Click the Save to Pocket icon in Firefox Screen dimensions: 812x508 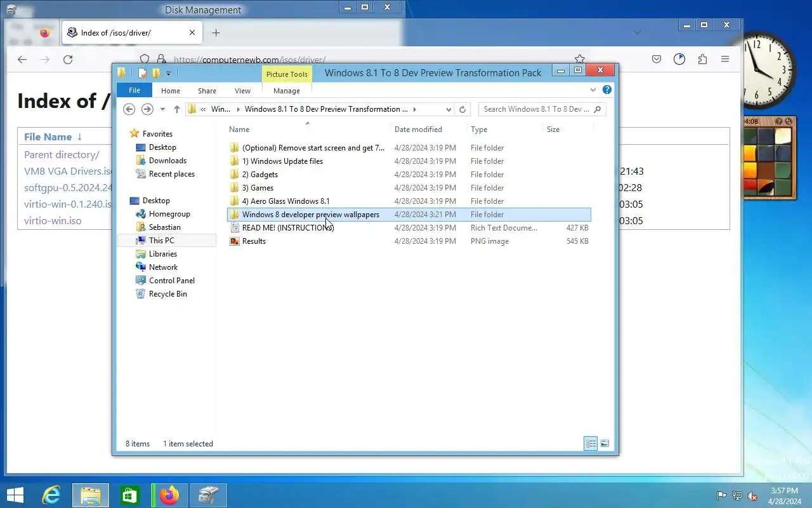657,59
